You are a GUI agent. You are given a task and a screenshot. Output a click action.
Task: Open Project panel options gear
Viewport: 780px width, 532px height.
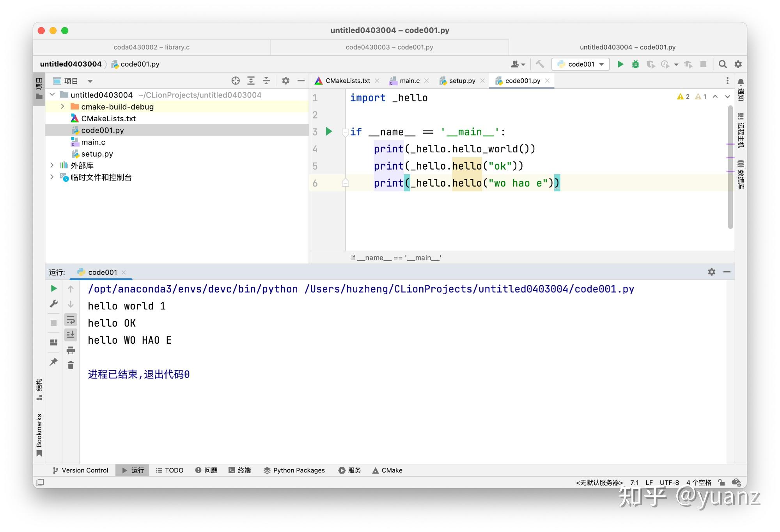[x=285, y=81]
